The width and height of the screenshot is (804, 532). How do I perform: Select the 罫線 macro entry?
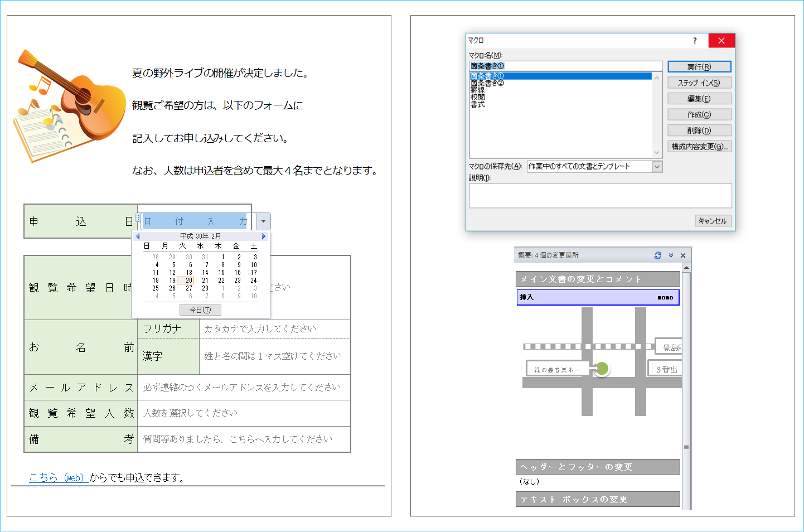tap(477, 90)
